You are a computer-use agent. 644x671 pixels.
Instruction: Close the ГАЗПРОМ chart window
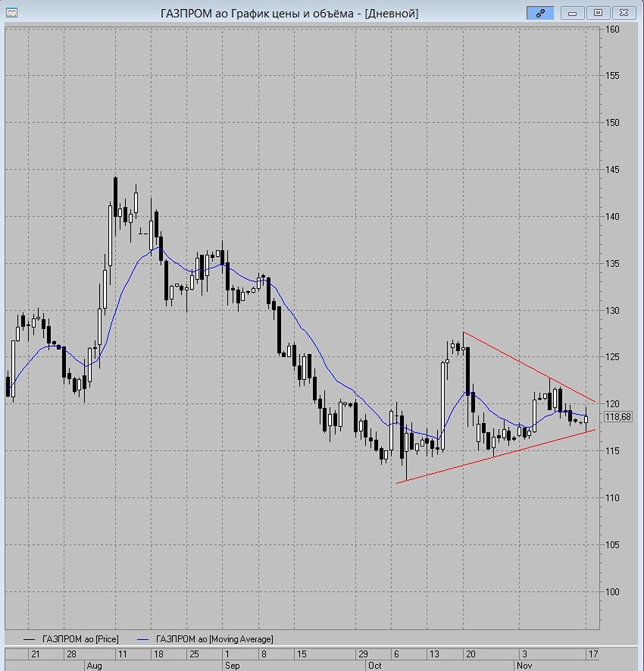point(624,13)
